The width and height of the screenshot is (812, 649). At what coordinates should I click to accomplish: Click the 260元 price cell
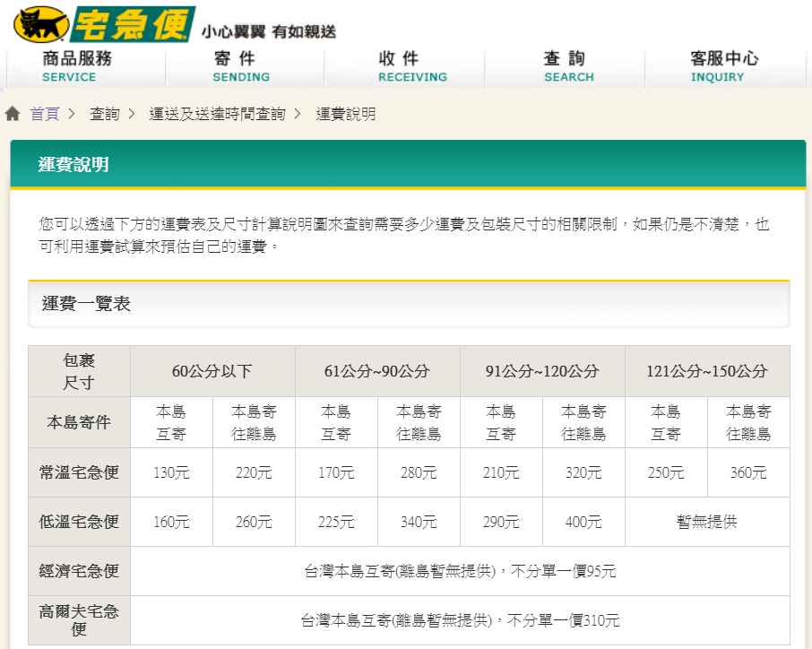tap(254, 522)
